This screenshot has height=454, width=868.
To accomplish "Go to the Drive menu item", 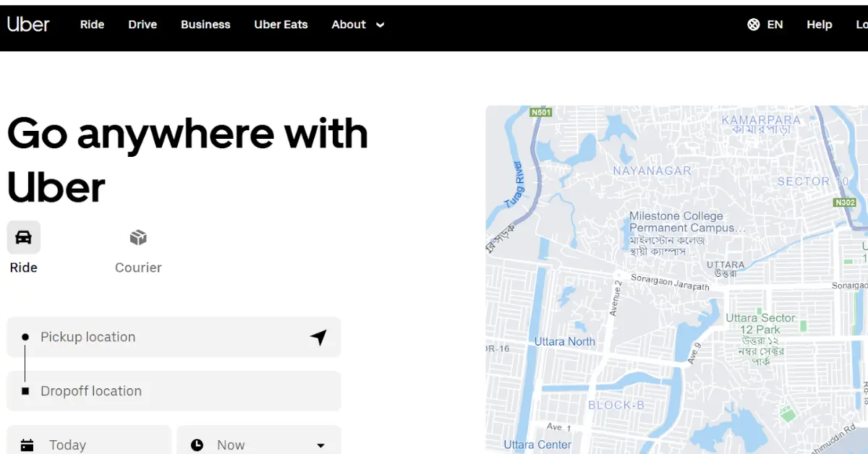I will pos(142,24).
